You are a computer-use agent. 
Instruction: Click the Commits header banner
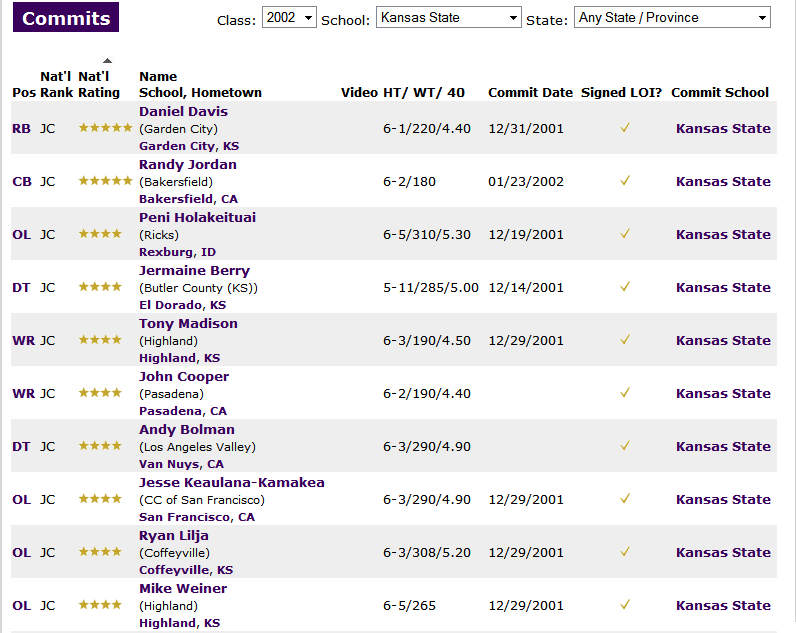[66, 17]
